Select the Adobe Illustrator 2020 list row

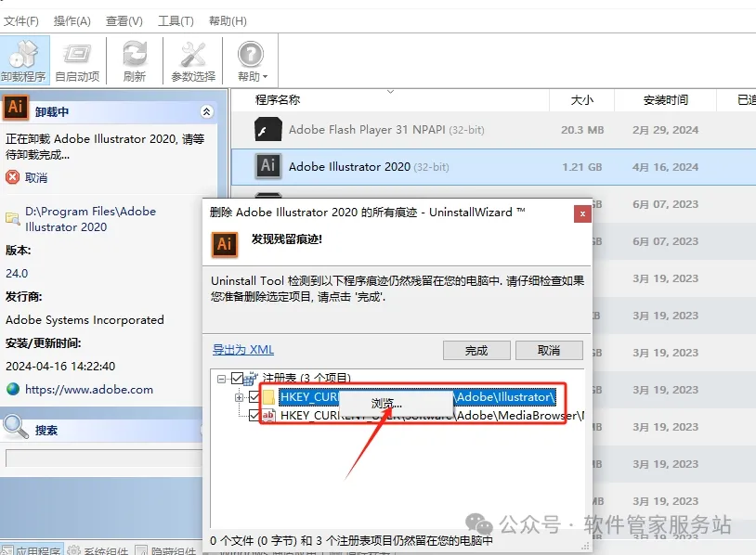494,167
